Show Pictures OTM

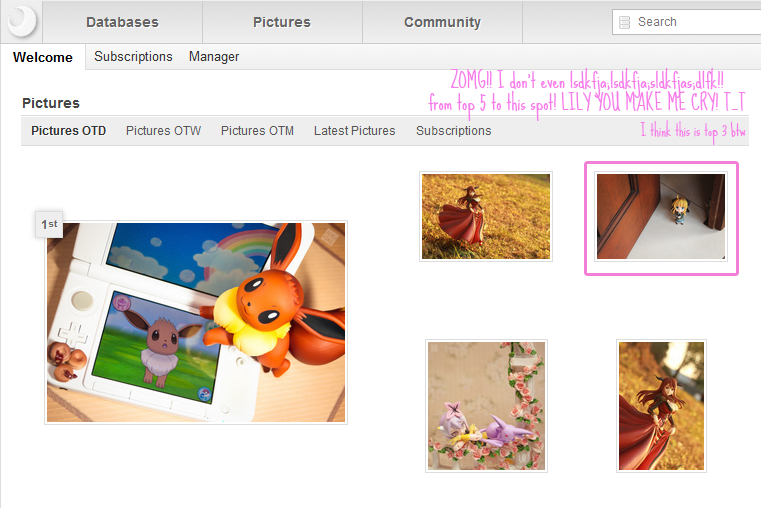pyautogui.click(x=257, y=131)
